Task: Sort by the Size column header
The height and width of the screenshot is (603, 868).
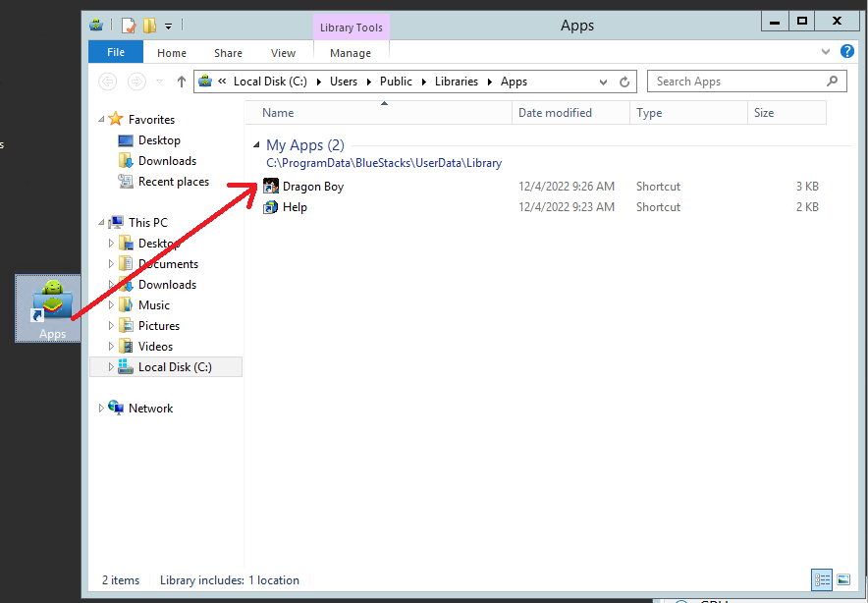Action: coord(787,113)
